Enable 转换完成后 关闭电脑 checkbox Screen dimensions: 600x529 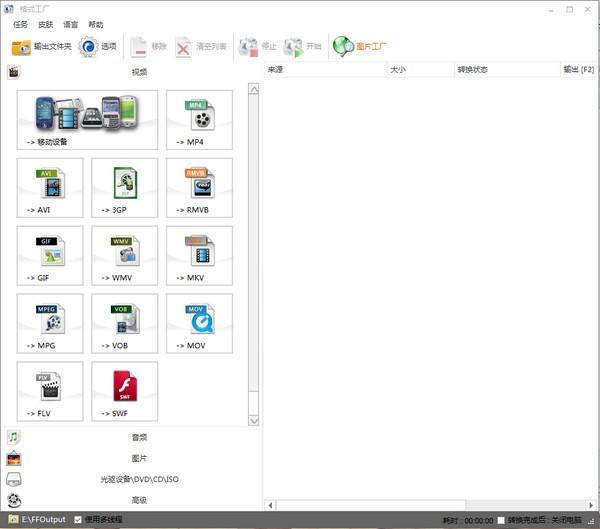[502, 520]
